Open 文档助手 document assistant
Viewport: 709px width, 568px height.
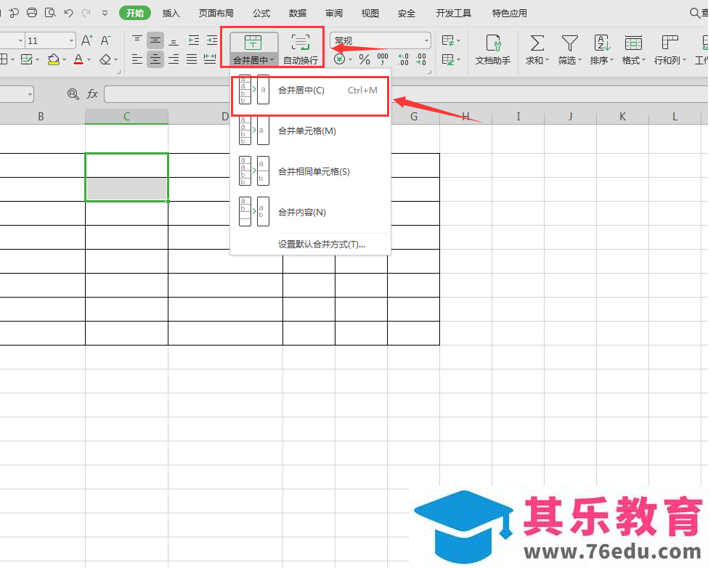(x=493, y=49)
